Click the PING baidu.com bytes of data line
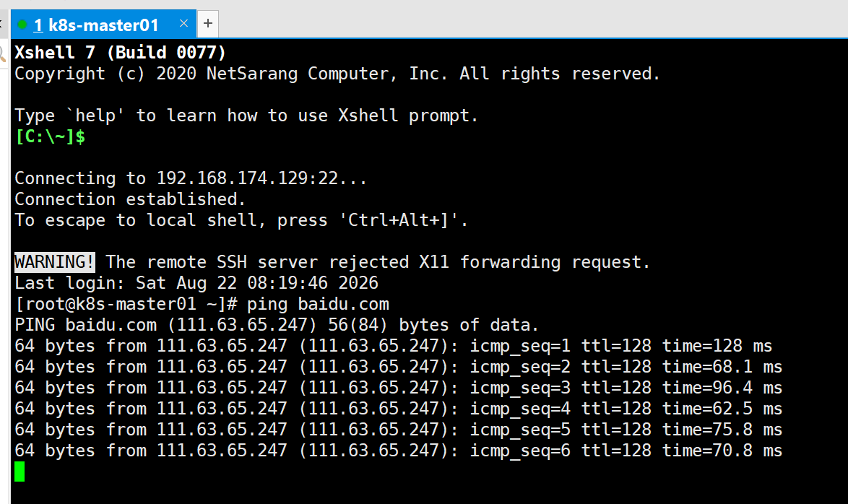The image size is (848, 504). (x=277, y=325)
